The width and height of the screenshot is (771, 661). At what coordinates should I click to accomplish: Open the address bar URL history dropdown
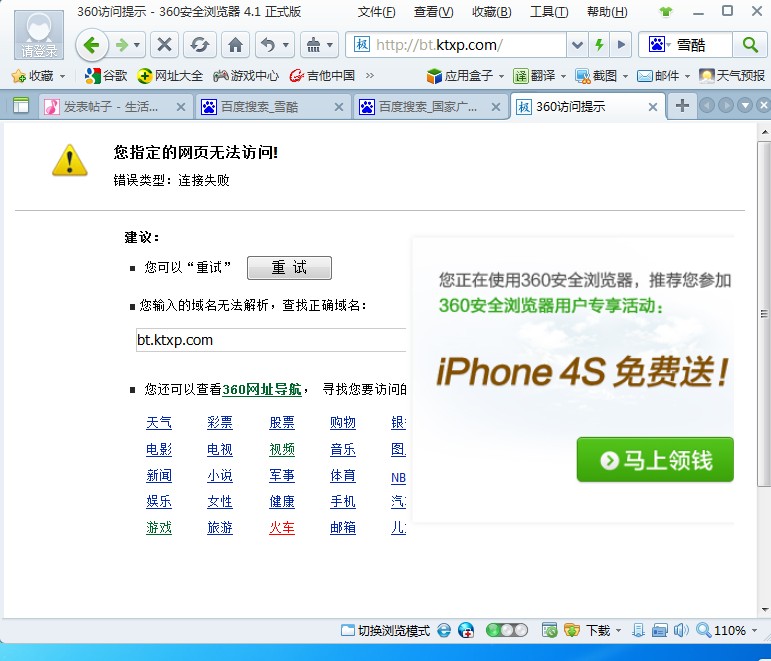point(577,45)
